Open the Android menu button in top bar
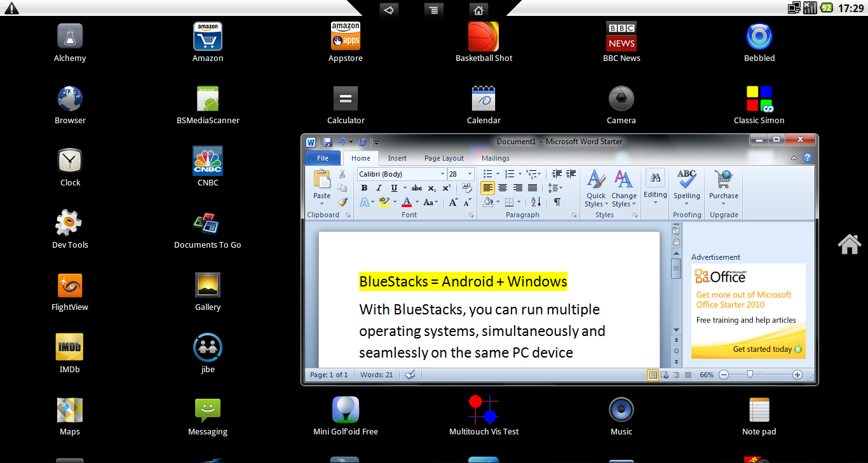The width and height of the screenshot is (868, 463). click(433, 10)
